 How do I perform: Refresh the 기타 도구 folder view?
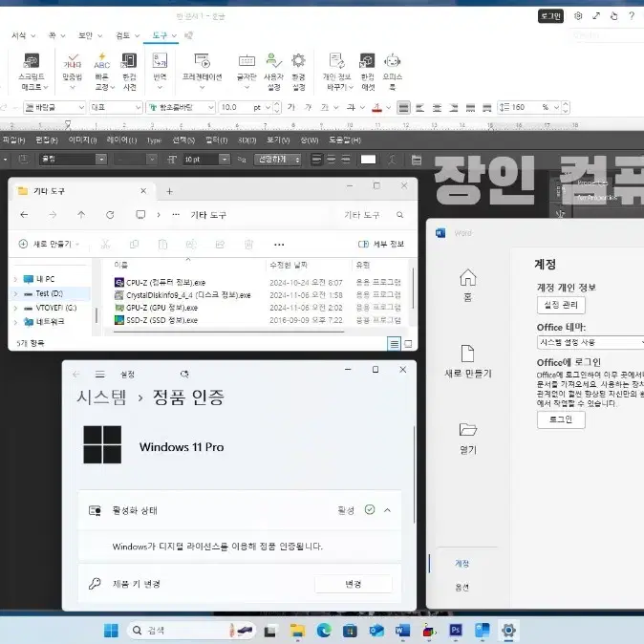click(110, 215)
